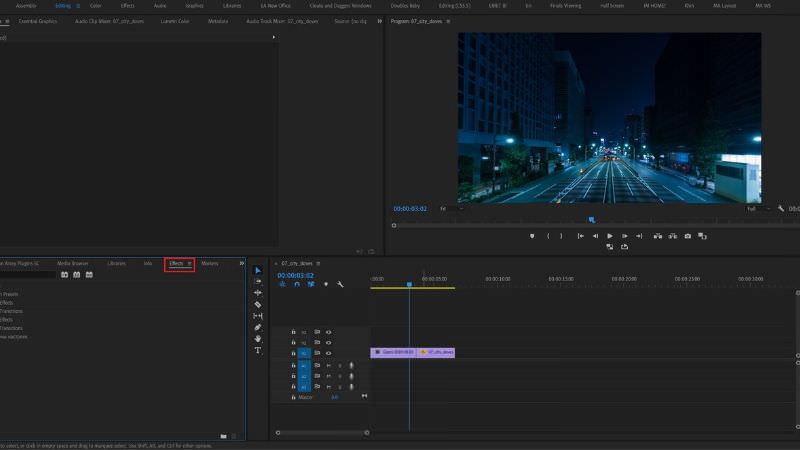
Task: Open the Program monitor panel menu
Action: (448, 21)
